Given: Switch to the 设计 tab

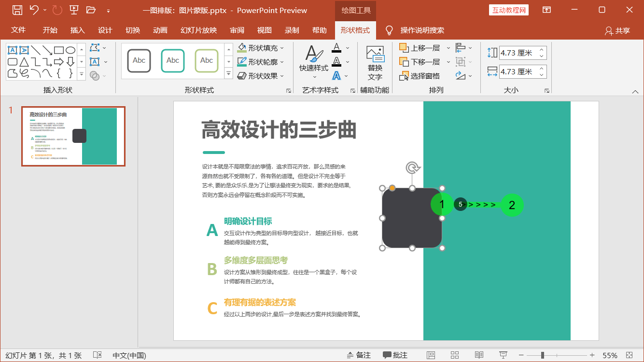Looking at the screenshot, I should (105, 30).
